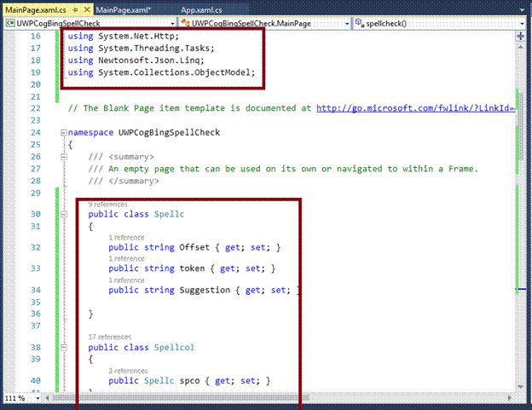This screenshot has width=532, height=410.
Task: Click the split editor handle icon
Action: tap(520, 37)
